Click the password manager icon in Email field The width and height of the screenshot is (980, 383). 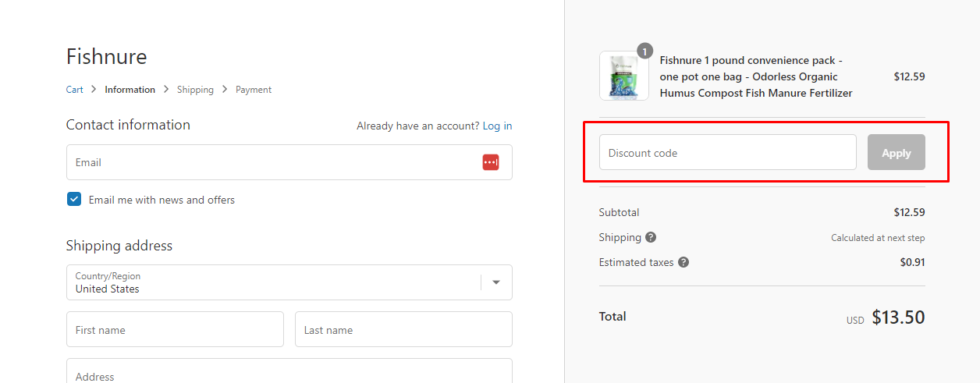pyautogui.click(x=491, y=162)
